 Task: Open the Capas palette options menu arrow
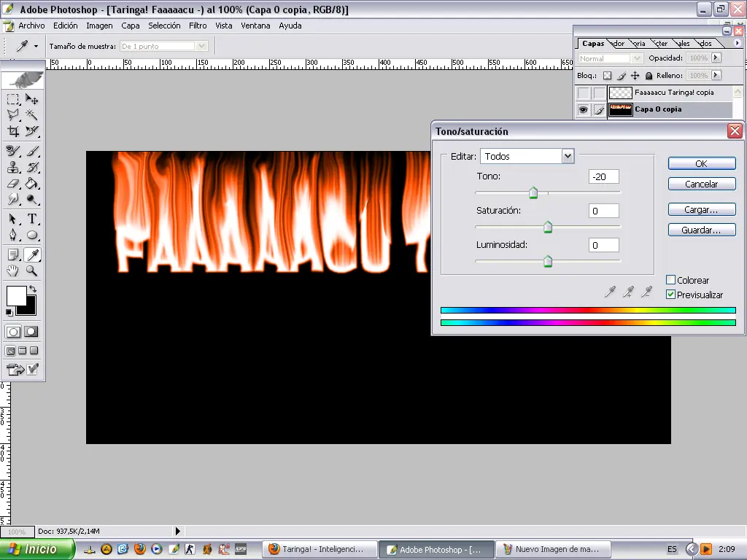tap(737, 43)
